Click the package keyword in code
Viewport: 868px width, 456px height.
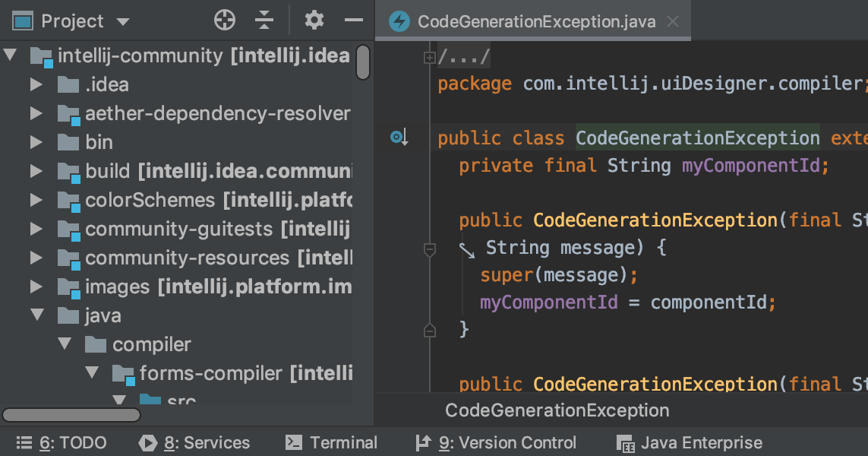pyautogui.click(x=475, y=84)
